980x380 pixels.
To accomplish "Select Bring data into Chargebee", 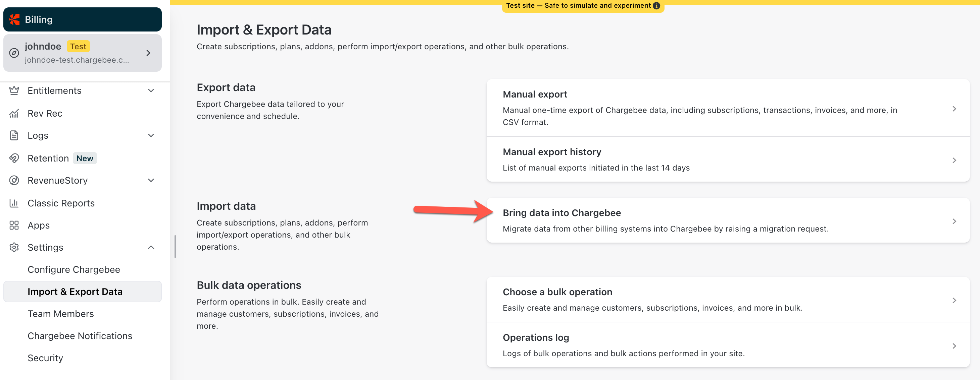I will point(728,220).
